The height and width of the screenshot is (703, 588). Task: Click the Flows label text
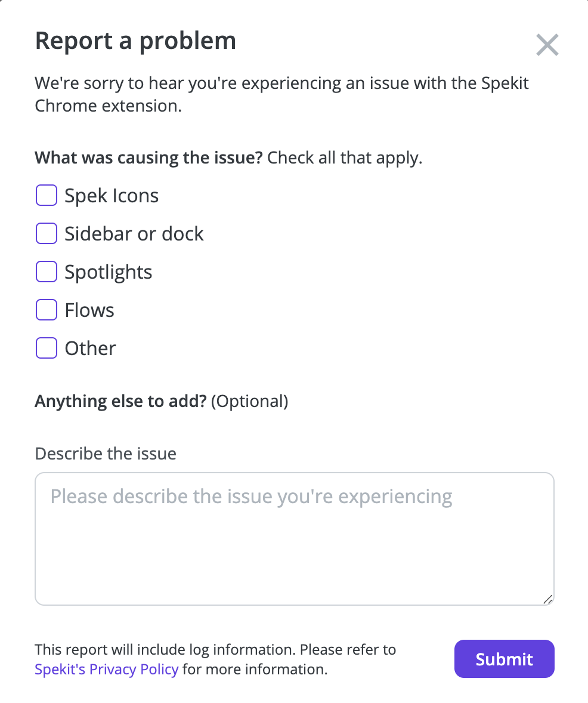point(89,310)
